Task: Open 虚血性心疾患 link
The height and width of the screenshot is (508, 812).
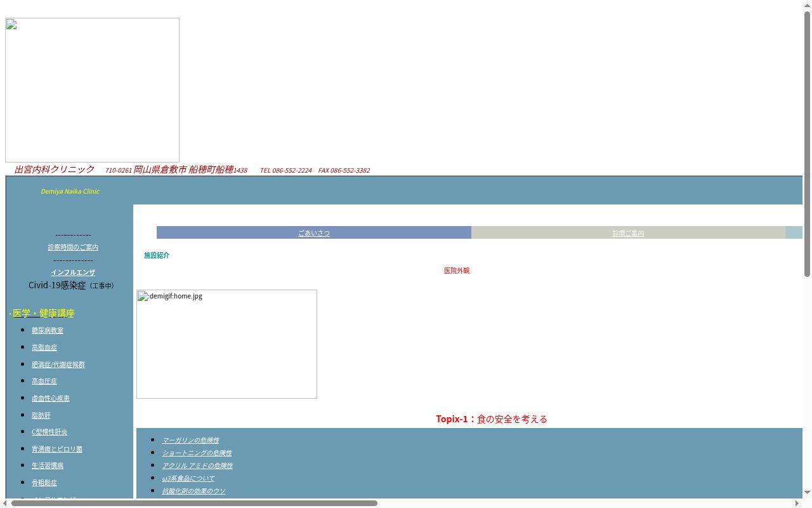Action: tap(51, 398)
